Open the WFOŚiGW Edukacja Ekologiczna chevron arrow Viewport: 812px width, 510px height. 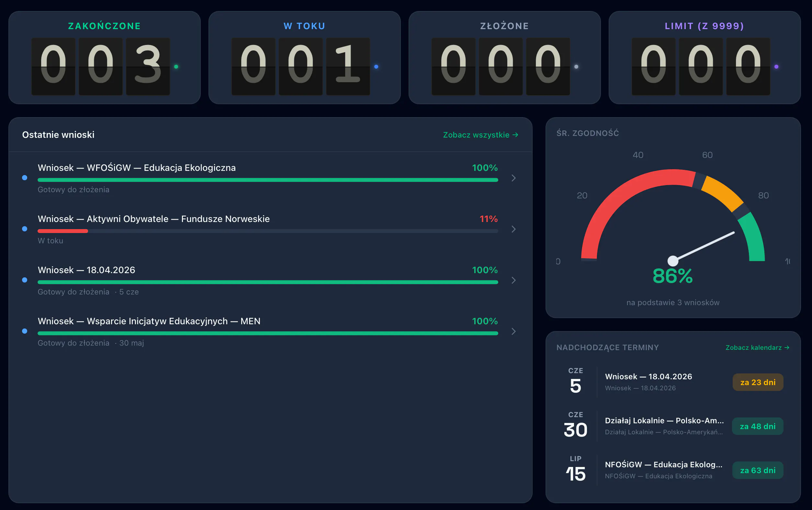[513, 178]
